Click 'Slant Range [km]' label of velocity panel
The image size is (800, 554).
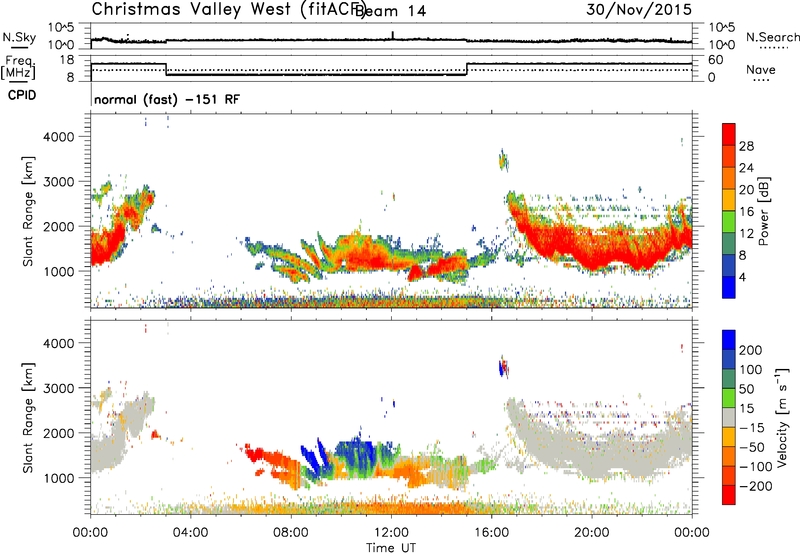28,417
